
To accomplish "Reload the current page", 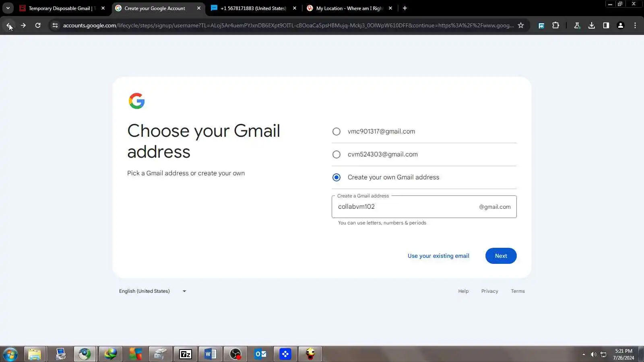I will point(38,25).
